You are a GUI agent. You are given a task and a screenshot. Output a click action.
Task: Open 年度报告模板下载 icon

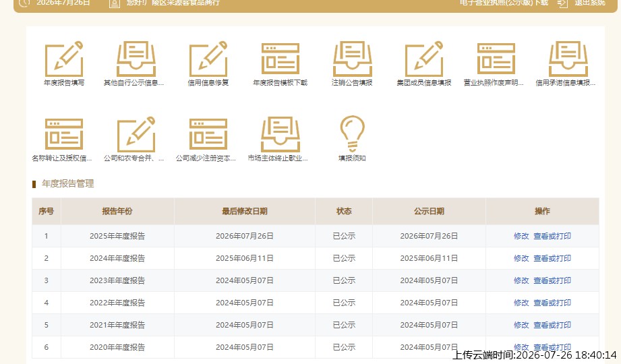(x=280, y=59)
